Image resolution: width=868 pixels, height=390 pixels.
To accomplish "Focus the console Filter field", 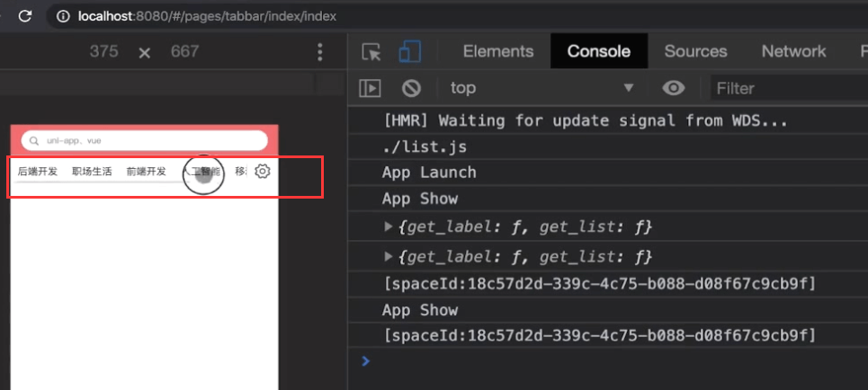I will (x=789, y=88).
